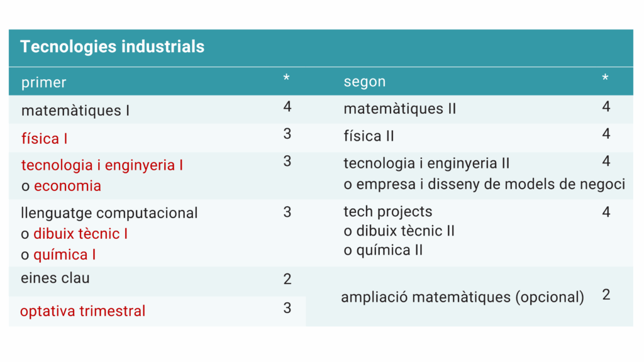Select the "física II" subject

369,136
